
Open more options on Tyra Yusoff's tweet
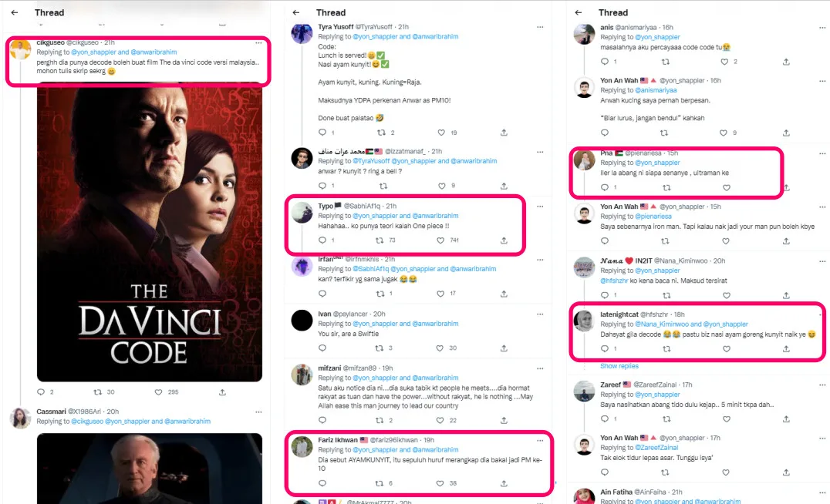[x=540, y=27]
